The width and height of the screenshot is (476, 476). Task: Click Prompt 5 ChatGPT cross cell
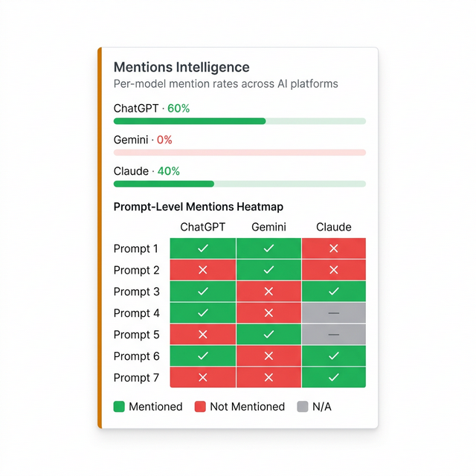[203, 335]
